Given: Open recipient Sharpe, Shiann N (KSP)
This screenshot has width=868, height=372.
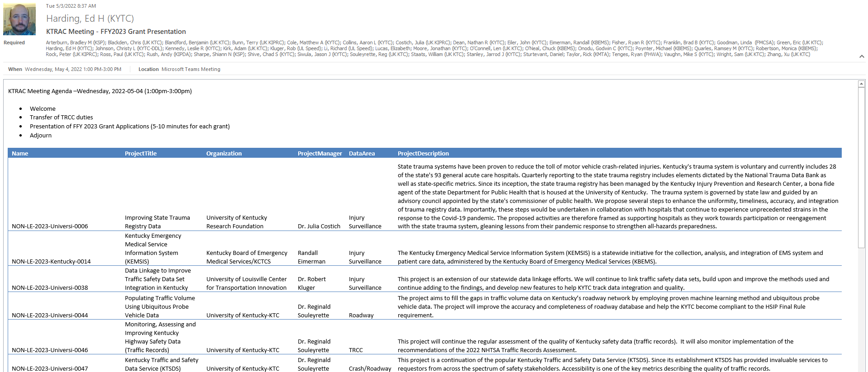Looking at the screenshot, I should point(219,54).
